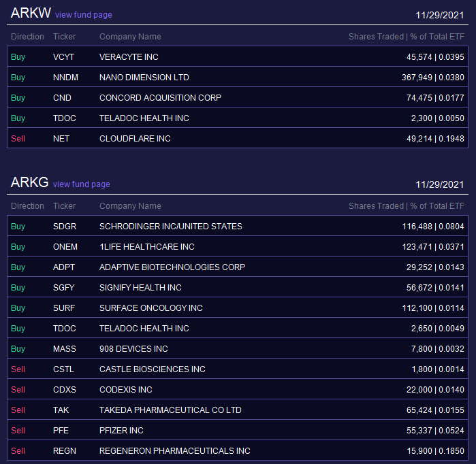
Task: Select SGFY ticker cell
Action: tap(63, 288)
